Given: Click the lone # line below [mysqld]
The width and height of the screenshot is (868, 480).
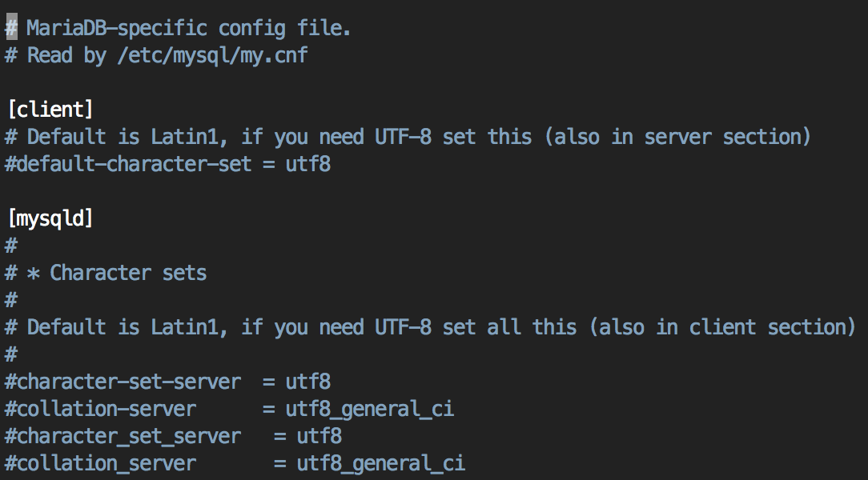Looking at the screenshot, I should point(11,246).
